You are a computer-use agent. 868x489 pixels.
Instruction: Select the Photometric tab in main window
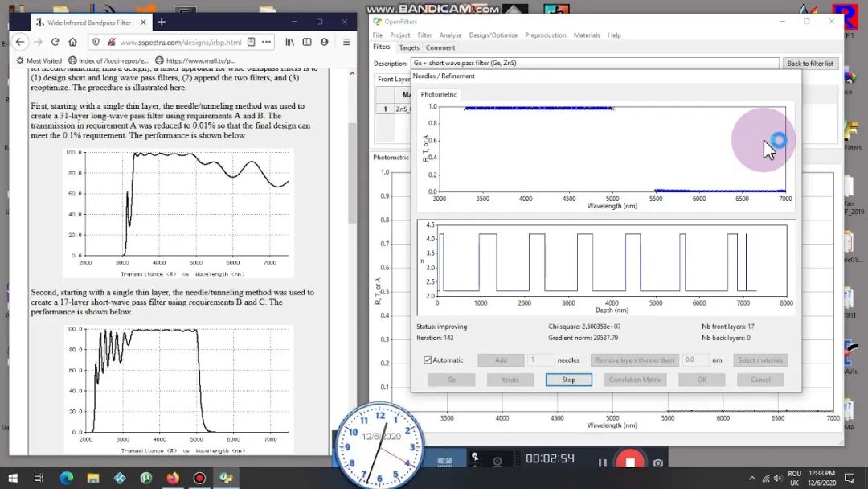click(x=391, y=158)
